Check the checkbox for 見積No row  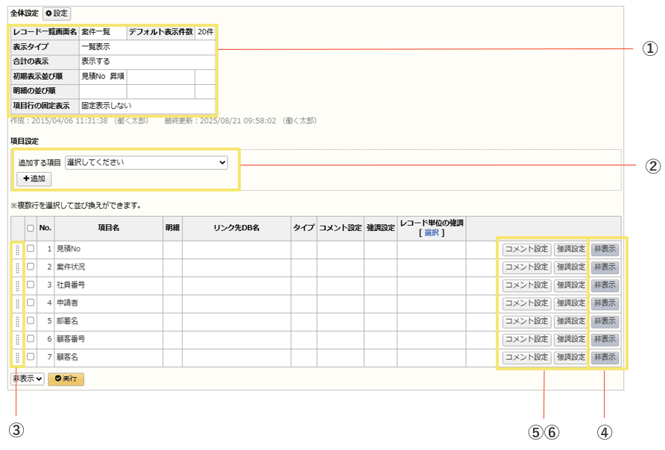tap(30, 249)
